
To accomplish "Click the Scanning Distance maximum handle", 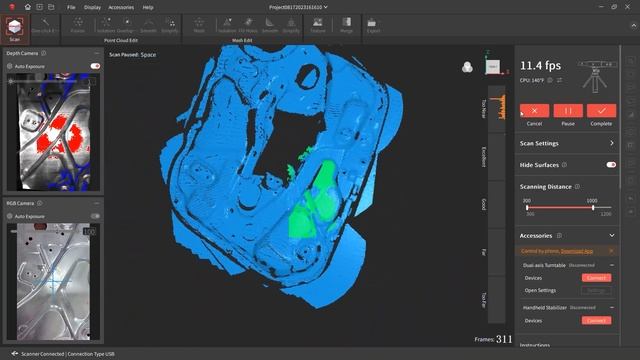I will pyautogui.click(x=593, y=208).
